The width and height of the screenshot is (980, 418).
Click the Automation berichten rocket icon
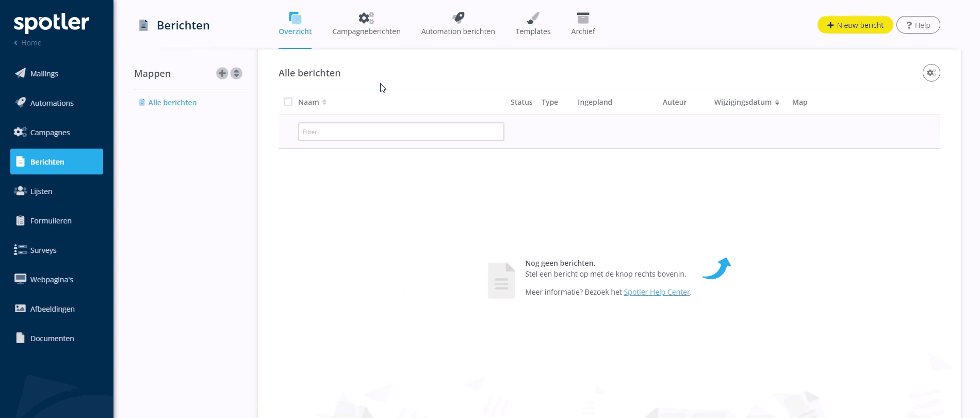click(458, 18)
